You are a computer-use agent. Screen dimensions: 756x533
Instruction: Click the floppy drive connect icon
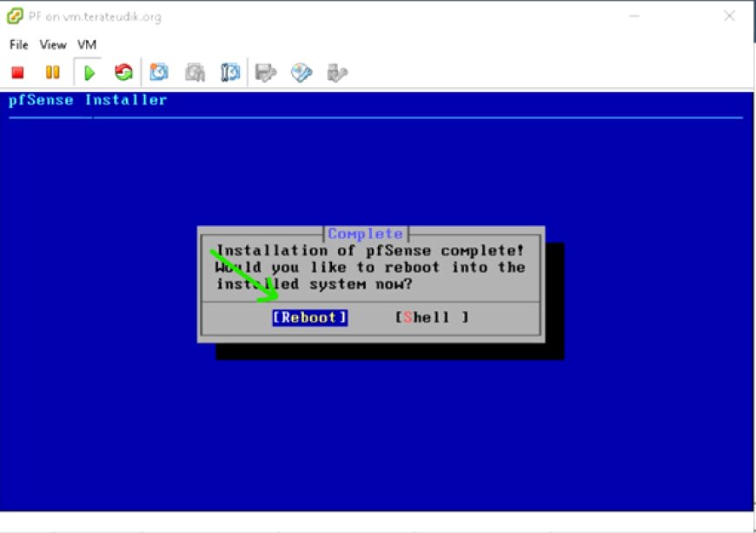[x=266, y=73]
